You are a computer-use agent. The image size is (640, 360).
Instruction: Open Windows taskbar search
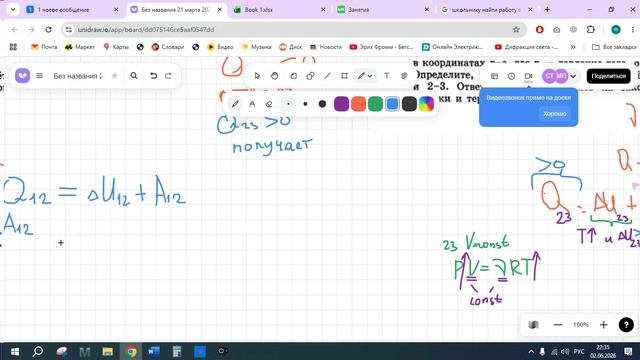(38, 351)
